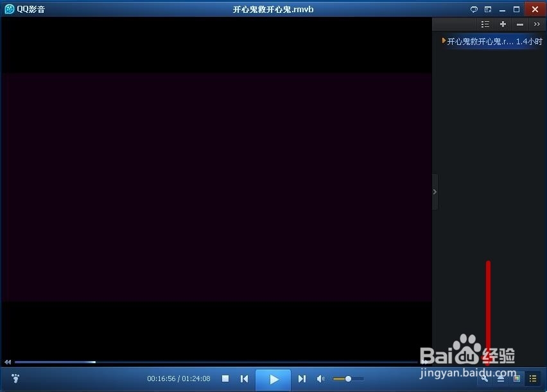Fast forward using the seek bar right arrows

424,362
